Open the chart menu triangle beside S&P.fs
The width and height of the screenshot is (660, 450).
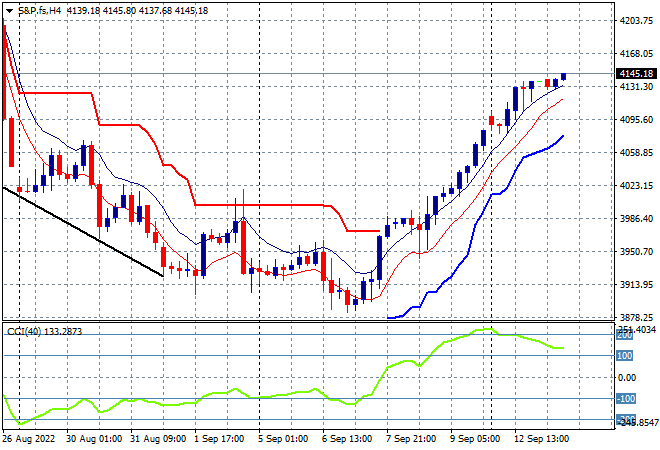pos(9,11)
